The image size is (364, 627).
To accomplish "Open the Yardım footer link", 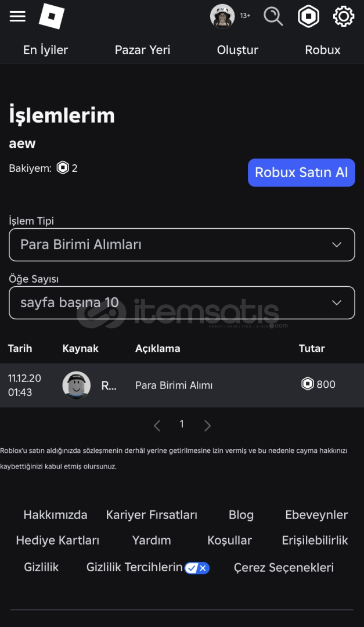I will pyautogui.click(x=152, y=540).
